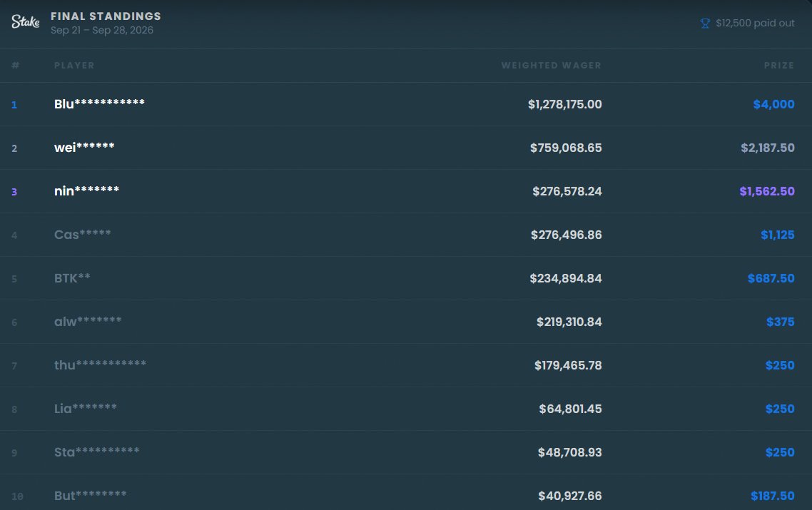The width and height of the screenshot is (812, 510).
Task: Click rank number 1
Action: click(x=14, y=105)
